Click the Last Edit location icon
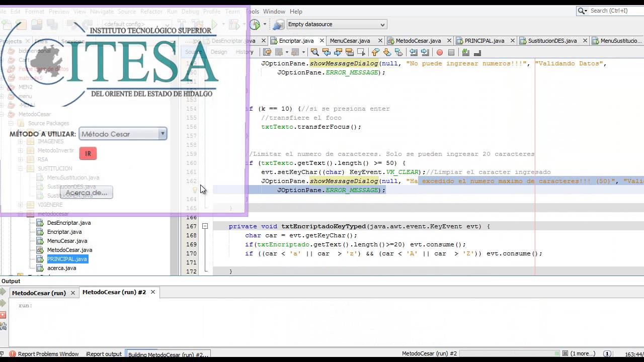 pyautogui.click(x=267, y=52)
